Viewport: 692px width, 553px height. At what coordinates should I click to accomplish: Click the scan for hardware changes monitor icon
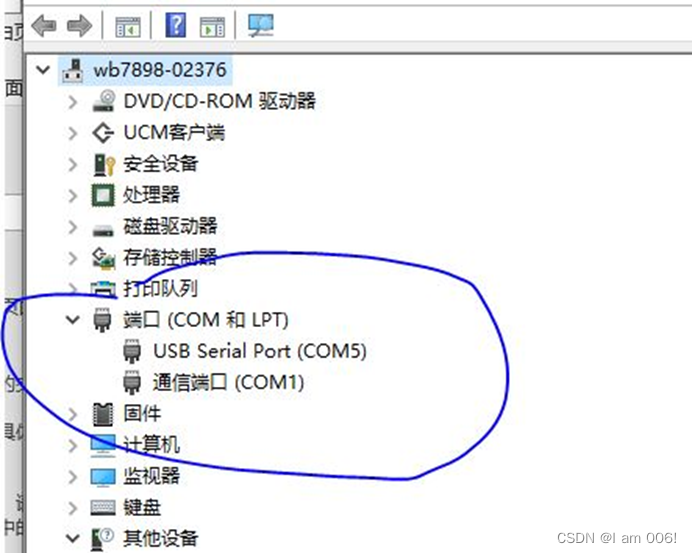261,25
